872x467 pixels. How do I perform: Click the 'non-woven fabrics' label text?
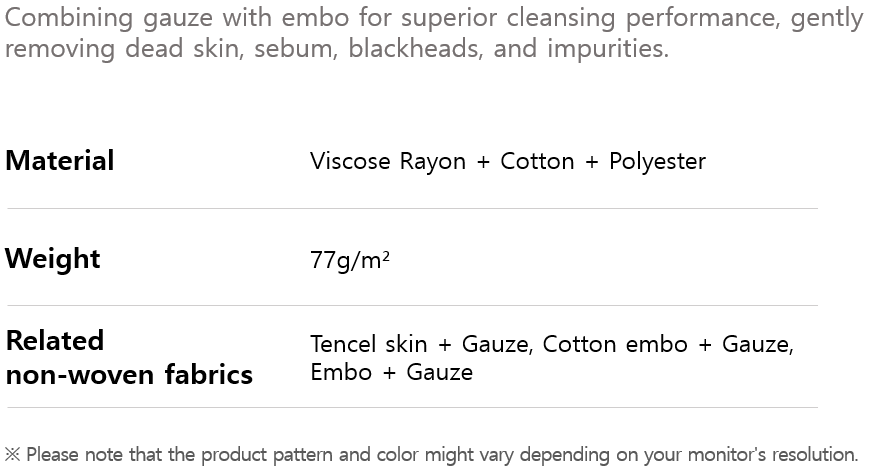click(x=129, y=375)
